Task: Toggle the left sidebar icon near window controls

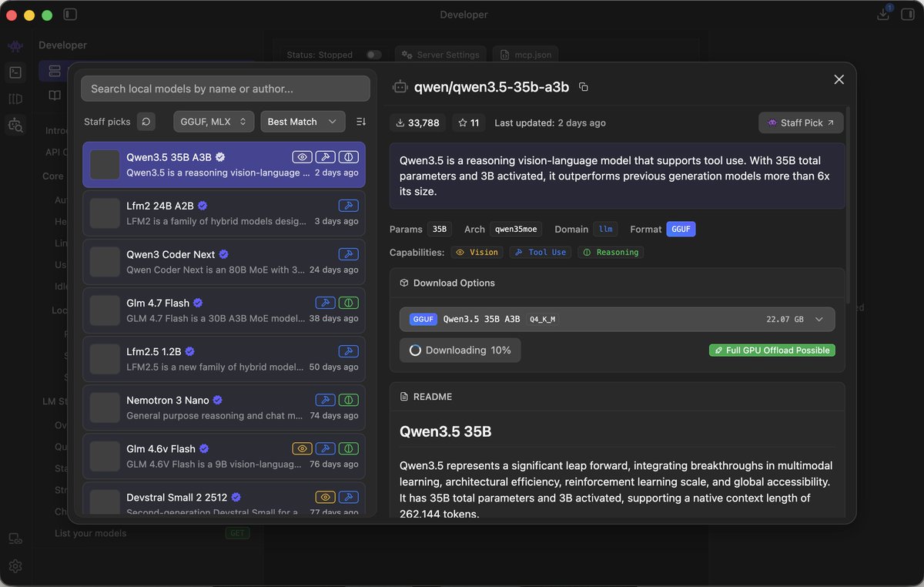Action: (x=70, y=15)
